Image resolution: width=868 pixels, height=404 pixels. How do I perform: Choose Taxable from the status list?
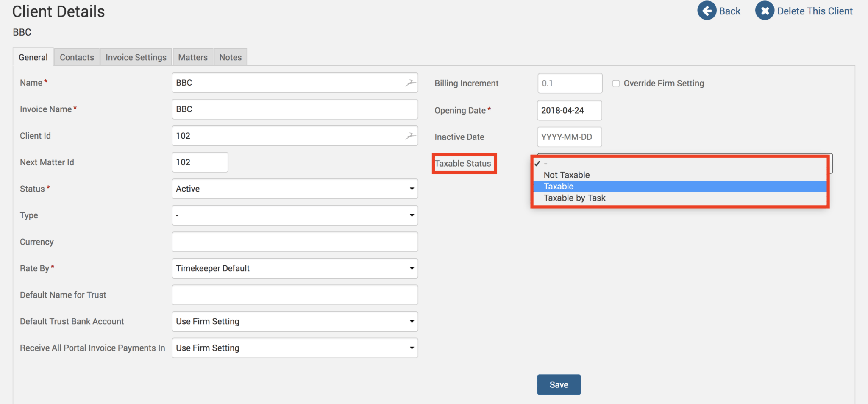(559, 187)
